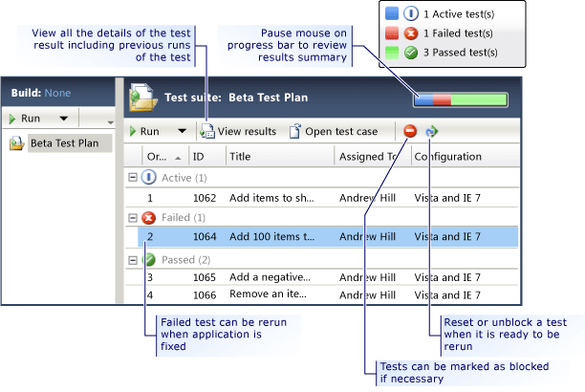Image resolution: width=585 pixels, height=392 pixels.
Task: Open the Run dropdown arrow in left pane
Action: point(64,119)
